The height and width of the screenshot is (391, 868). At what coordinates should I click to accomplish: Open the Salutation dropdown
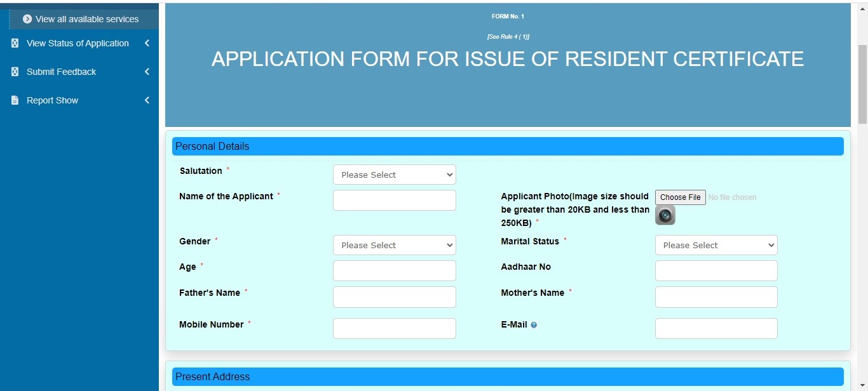coord(394,175)
